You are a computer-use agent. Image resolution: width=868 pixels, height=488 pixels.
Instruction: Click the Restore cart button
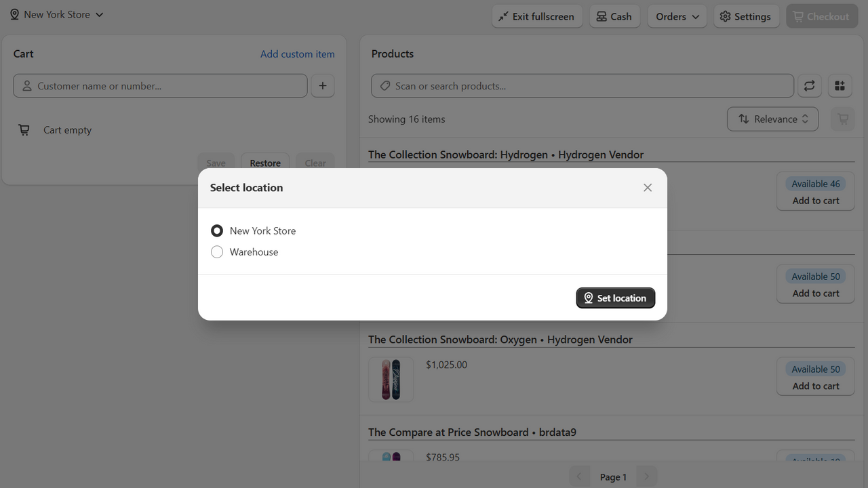coord(265,163)
